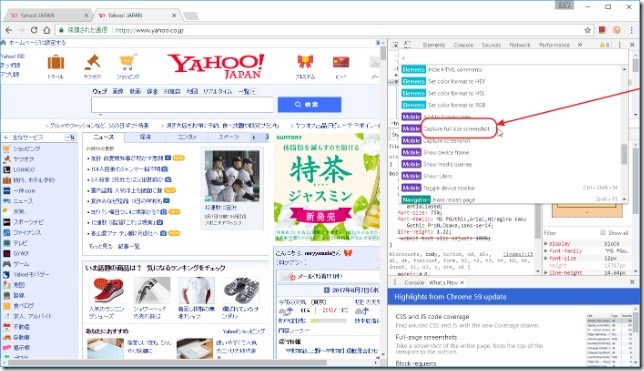Click the orange circular extension icon
Viewport: 644px width, 371px height.
[616, 30]
